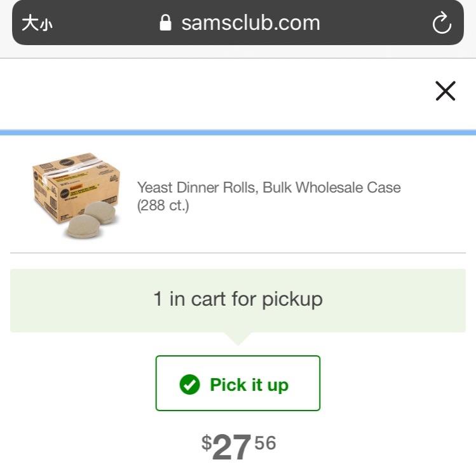Click the (288 ct.) quantity text
Screen dimensions: 476x476
coord(163,206)
